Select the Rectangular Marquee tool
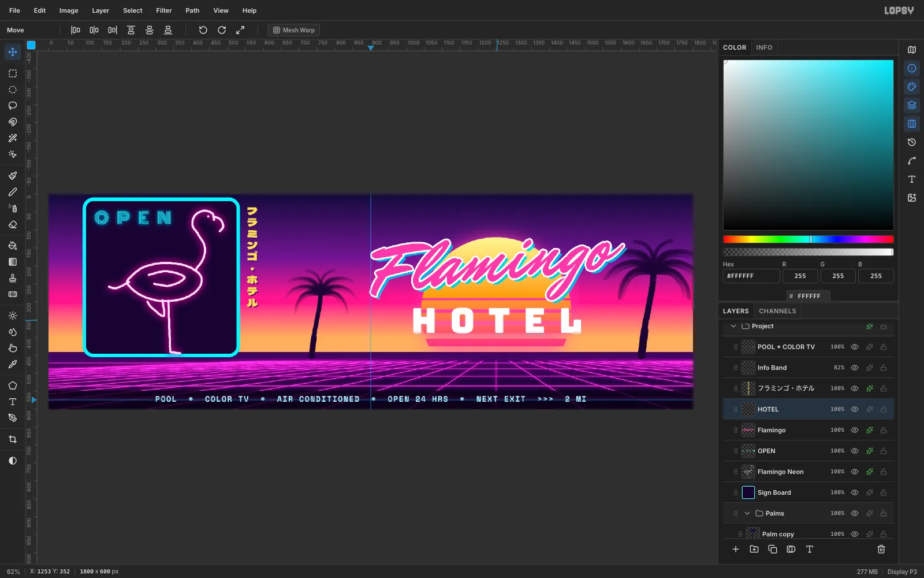The height and width of the screenshot is (578, 924). (13, 73)
